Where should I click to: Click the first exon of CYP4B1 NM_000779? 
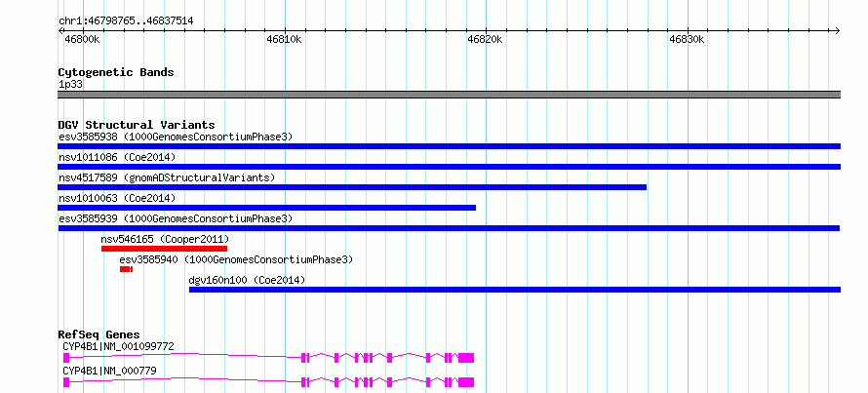coord(66,382)
